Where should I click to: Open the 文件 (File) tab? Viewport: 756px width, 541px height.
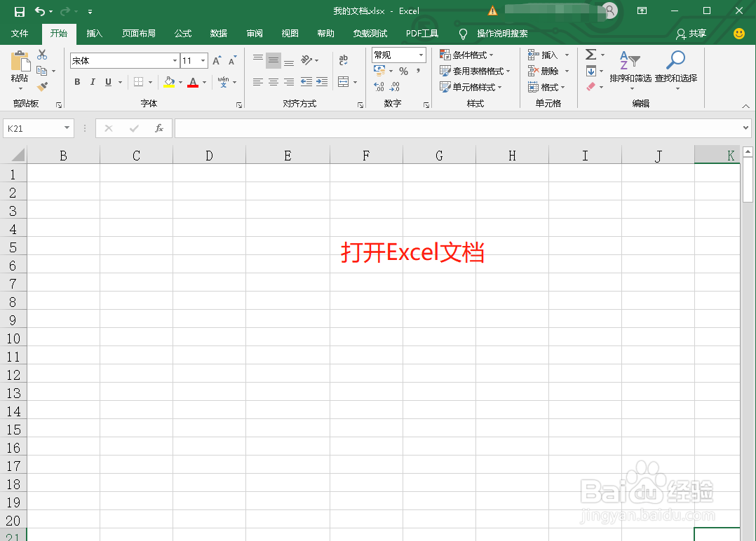[x=20, y=33]
